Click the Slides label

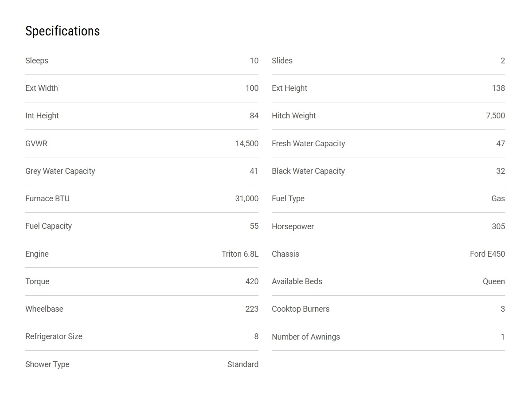click(x=282, y=61)
